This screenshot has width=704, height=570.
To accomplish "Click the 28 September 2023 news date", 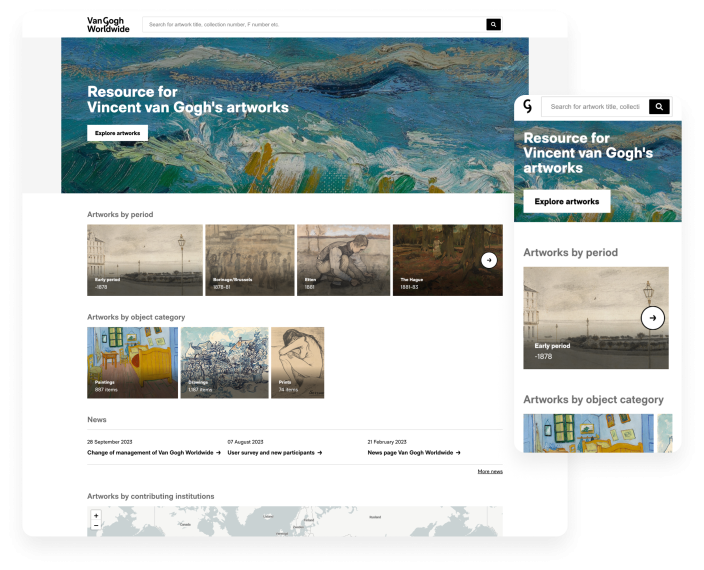I will tap(110, 442).
